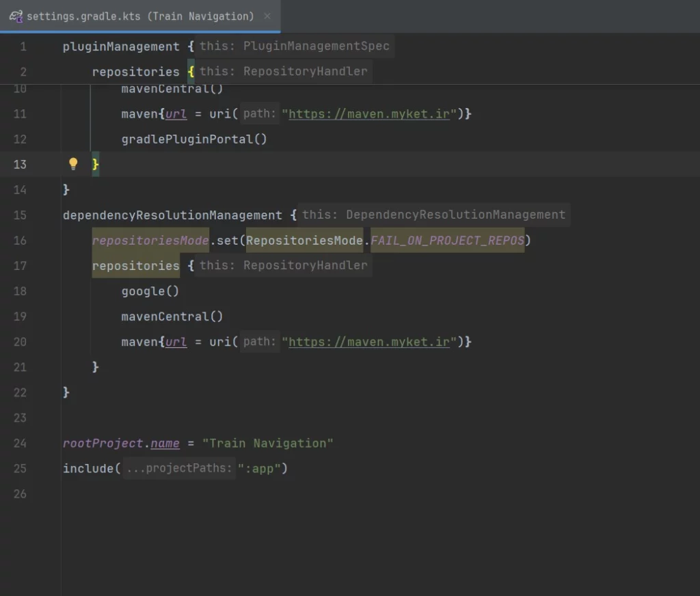Click line number 15 in the gutter
Screen dimensions: 700x596
[20, 215]
